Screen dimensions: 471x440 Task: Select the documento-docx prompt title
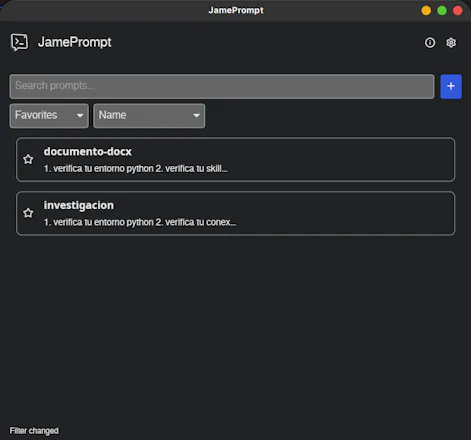point(88,152)
